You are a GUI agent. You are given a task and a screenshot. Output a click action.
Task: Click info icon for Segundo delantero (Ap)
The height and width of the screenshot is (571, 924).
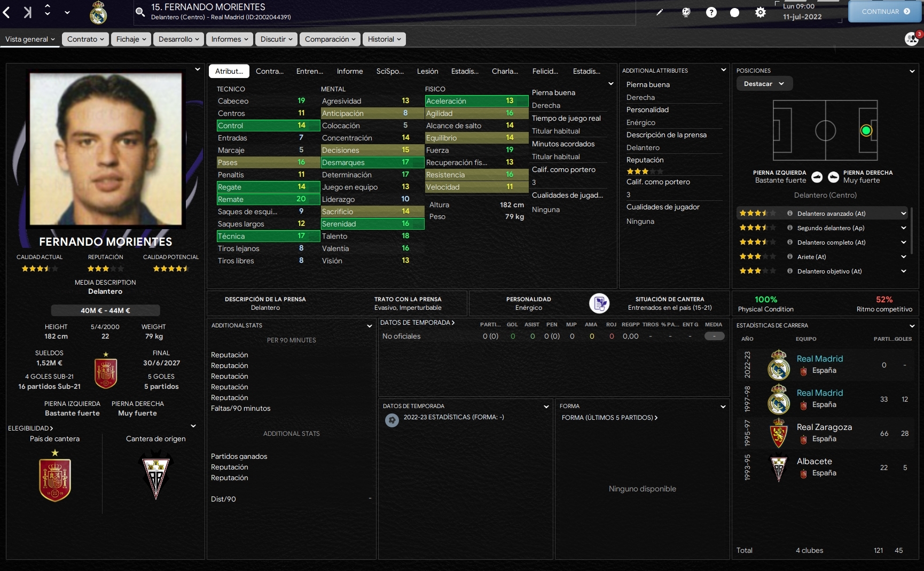tap(789, 228)
